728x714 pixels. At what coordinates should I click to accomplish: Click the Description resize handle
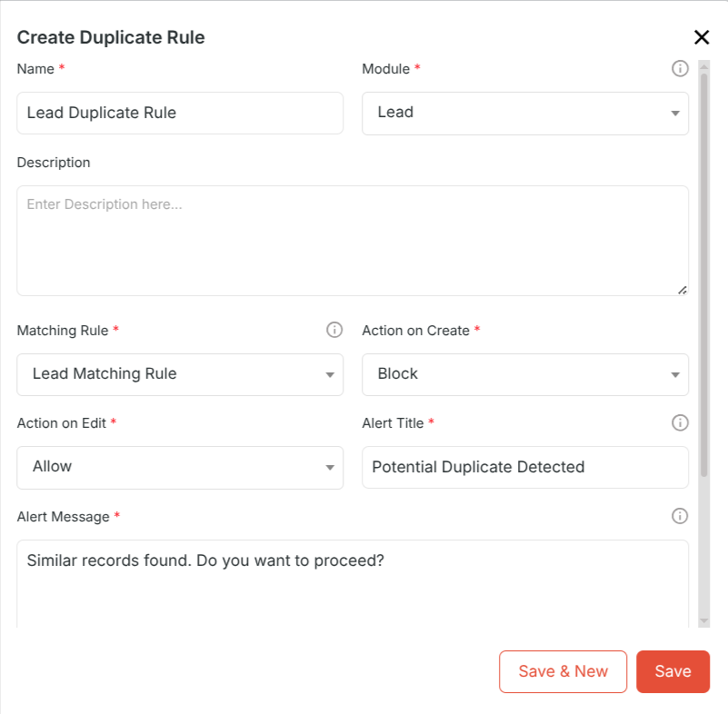[x=682, y=291]
